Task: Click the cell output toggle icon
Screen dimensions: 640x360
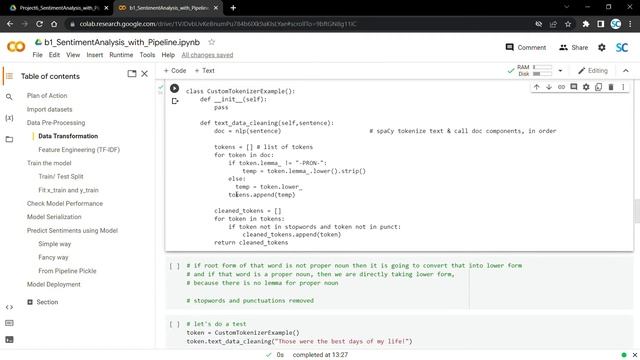Action: tap(175, 101)
